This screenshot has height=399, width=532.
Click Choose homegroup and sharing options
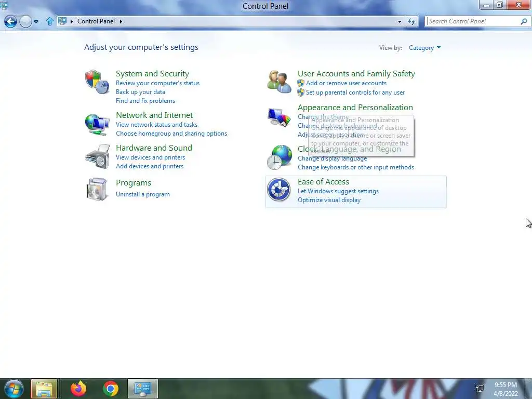tap(171, 134)
